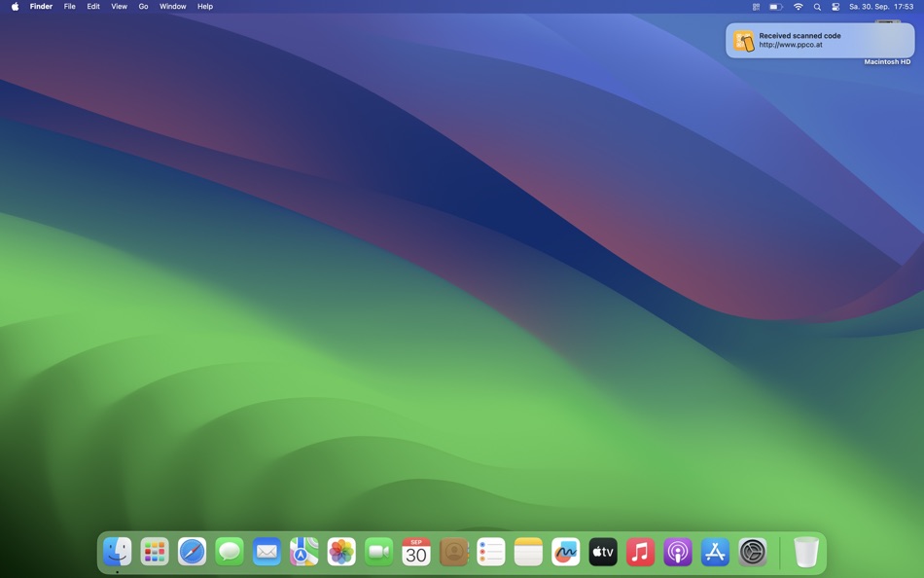Open the Edit menu
924x578 pixels.
(93, 7)
